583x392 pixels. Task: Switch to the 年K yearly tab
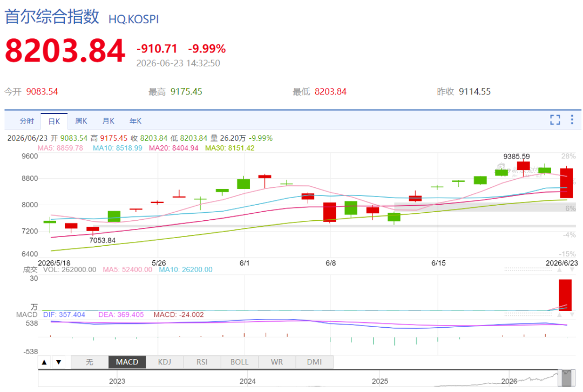tap(135, 121)
